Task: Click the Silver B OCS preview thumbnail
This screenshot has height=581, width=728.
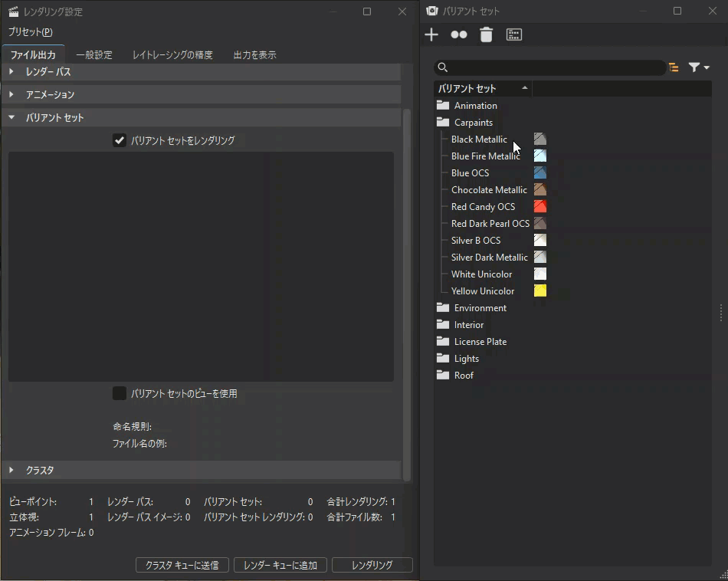Action: [x=540, y=240]
